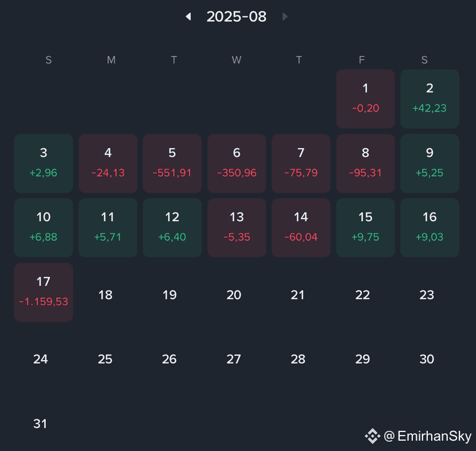This screenshot has height=451, width=476.
Task: Click the Binance logo icon
Action: tap(373, 436)
